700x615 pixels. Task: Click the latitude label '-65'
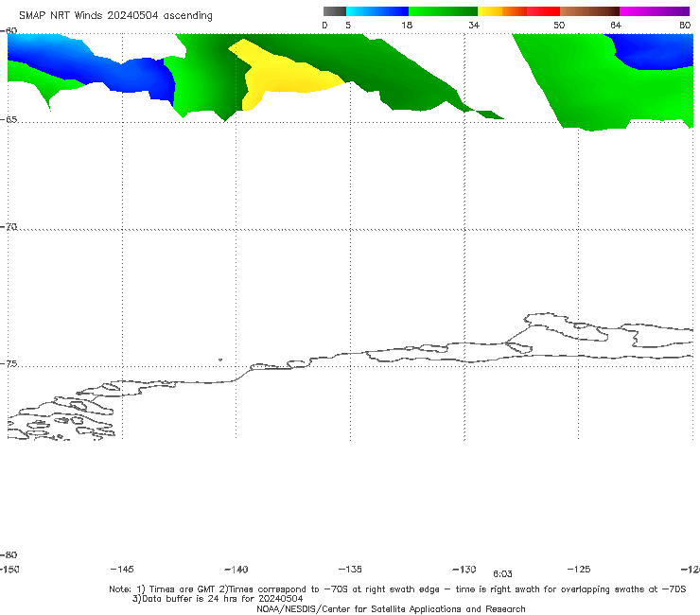pos(9,120)
